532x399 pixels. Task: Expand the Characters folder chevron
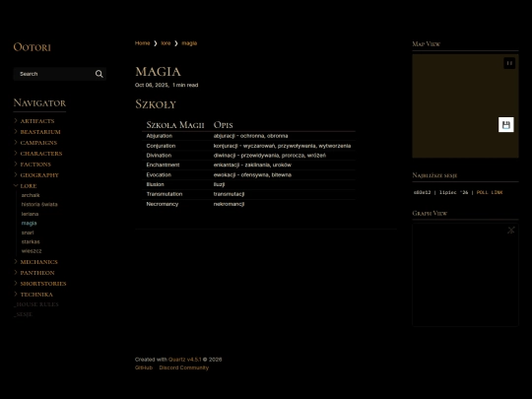[16, 154]
